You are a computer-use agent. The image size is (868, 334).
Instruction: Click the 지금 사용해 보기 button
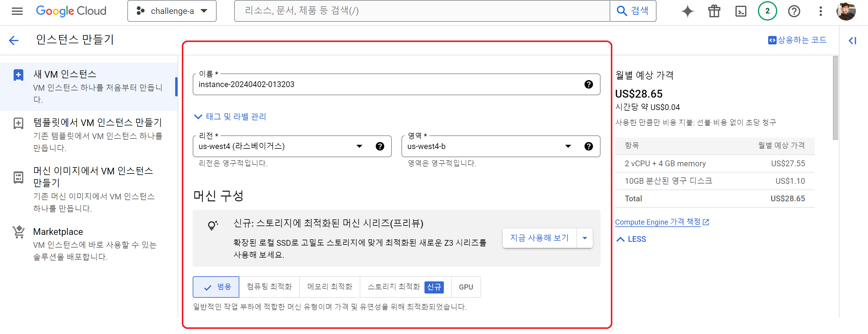(x=539, y=238)
